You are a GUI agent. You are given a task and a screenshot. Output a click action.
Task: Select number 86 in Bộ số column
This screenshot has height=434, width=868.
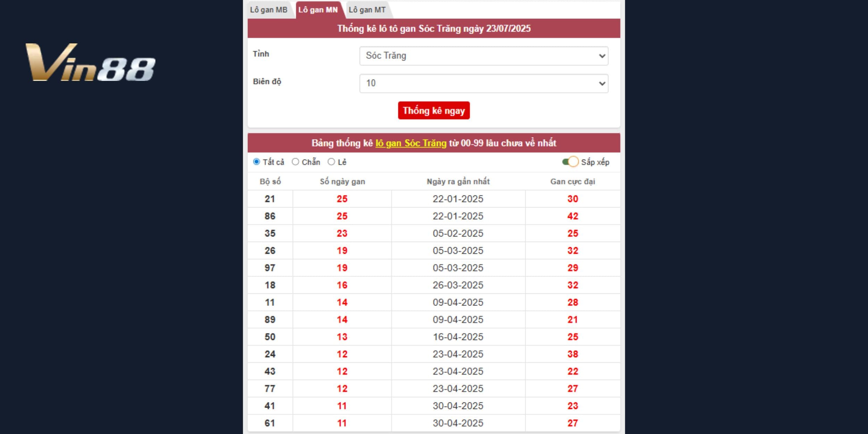(x=270, y=216)
